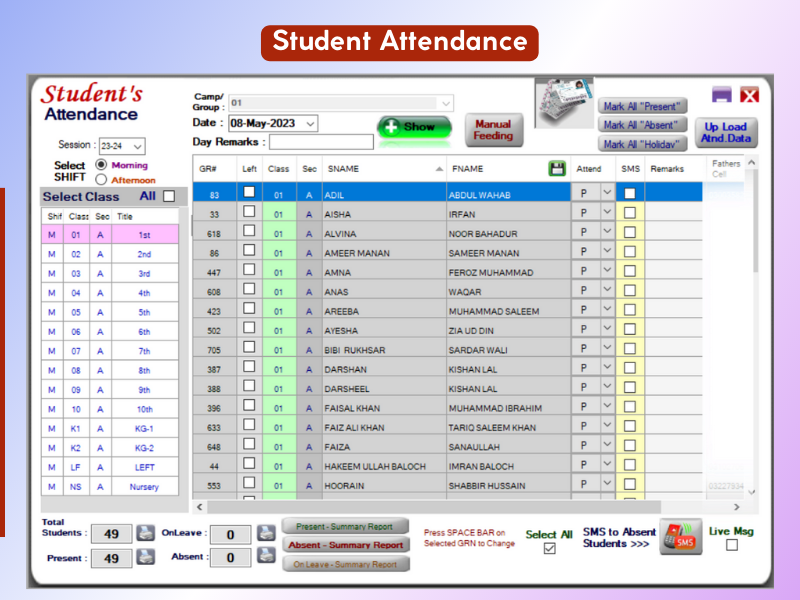Open Absent - Summary Report

[346, 545]
